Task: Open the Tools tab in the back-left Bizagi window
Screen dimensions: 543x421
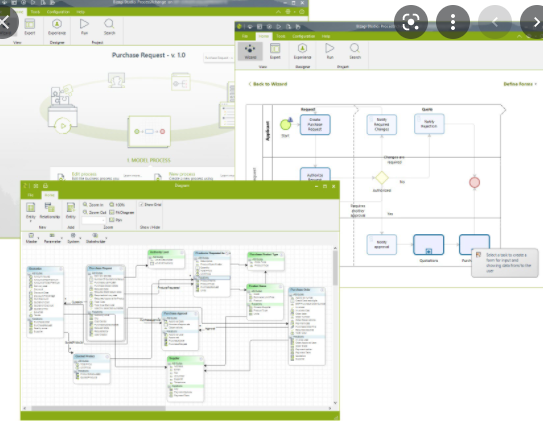Action: pyautogui.click(x=35, y=12)
